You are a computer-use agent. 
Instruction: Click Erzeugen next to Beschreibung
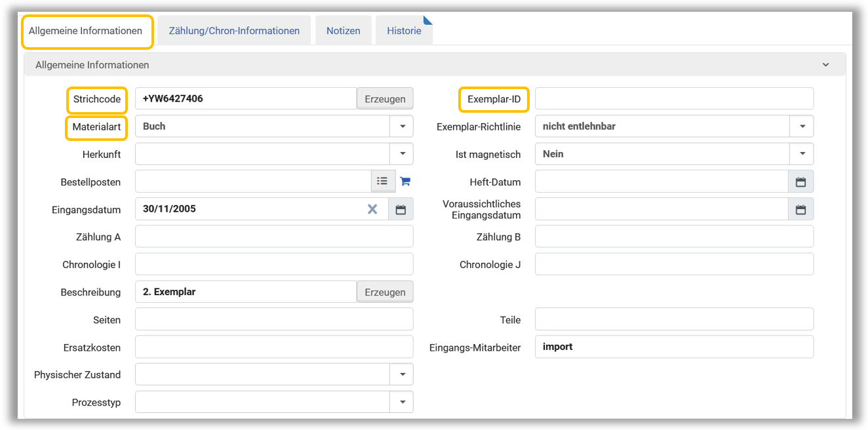[x=385, y=292]
